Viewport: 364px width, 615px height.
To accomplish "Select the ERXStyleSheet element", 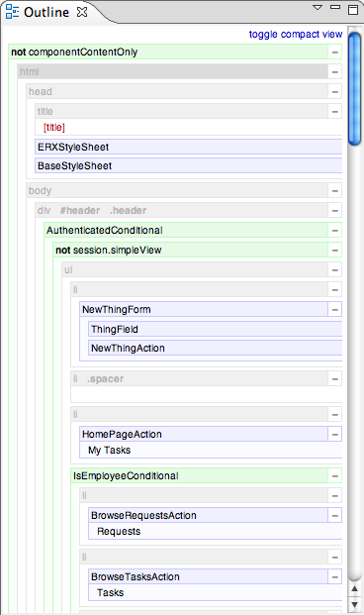I will [x=189, y=147].
